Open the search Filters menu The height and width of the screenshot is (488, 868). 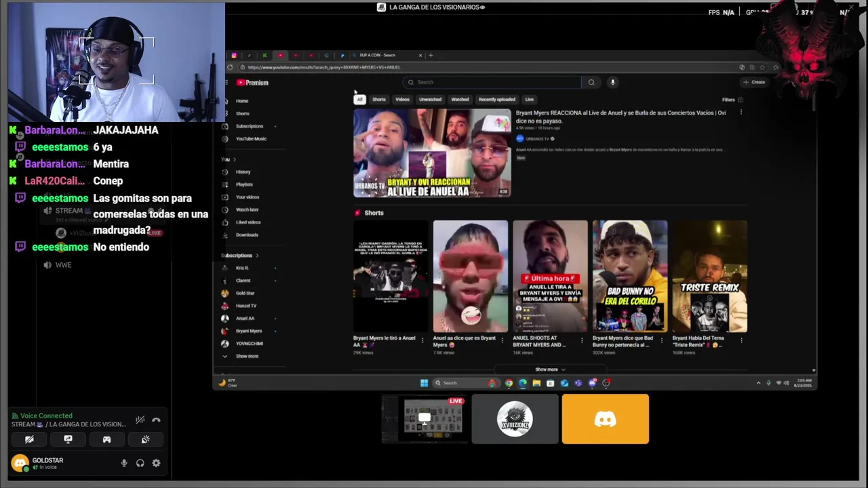pyautogui.click(x=732, y=100)
